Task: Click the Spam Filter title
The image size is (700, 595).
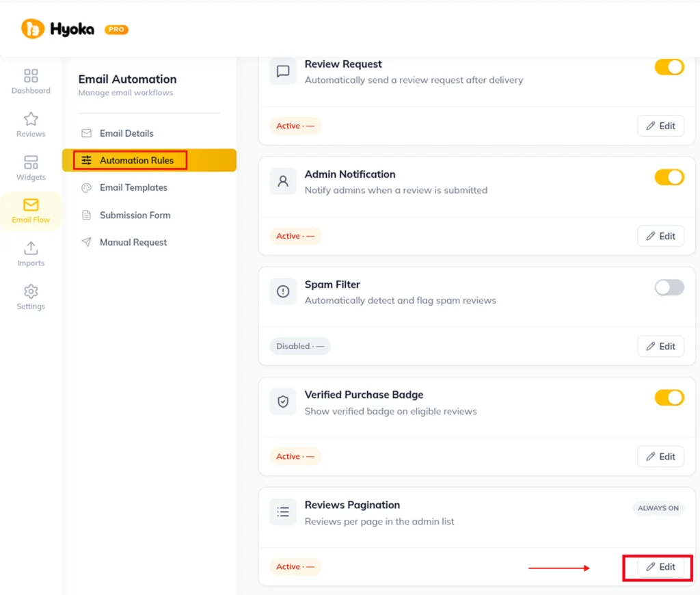Action: (332, 285)
